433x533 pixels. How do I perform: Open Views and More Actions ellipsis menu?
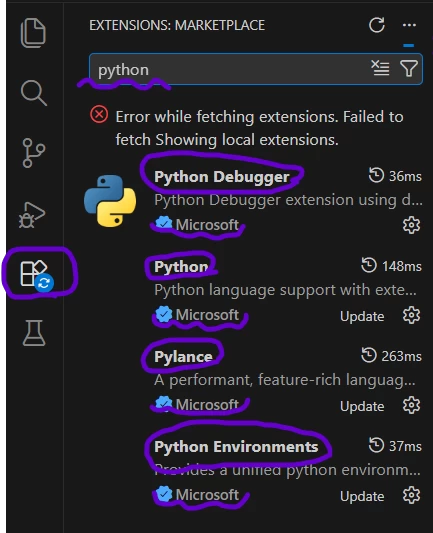409,25
